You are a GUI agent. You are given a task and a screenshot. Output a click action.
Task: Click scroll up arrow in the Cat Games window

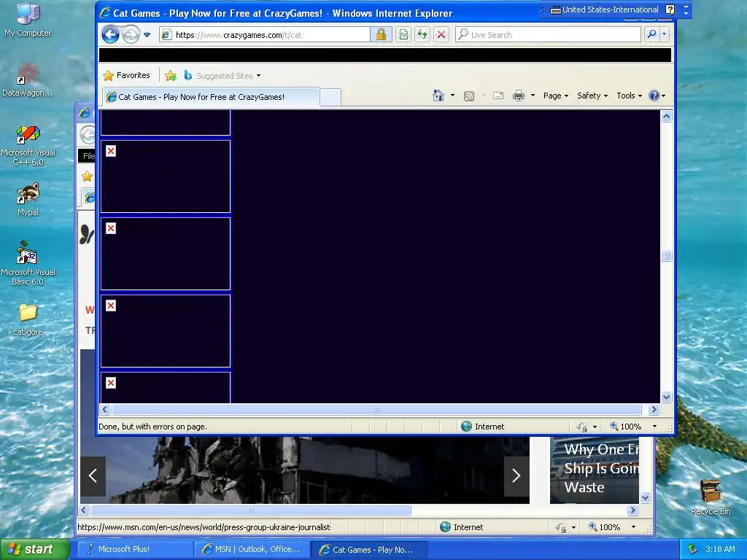666,116
